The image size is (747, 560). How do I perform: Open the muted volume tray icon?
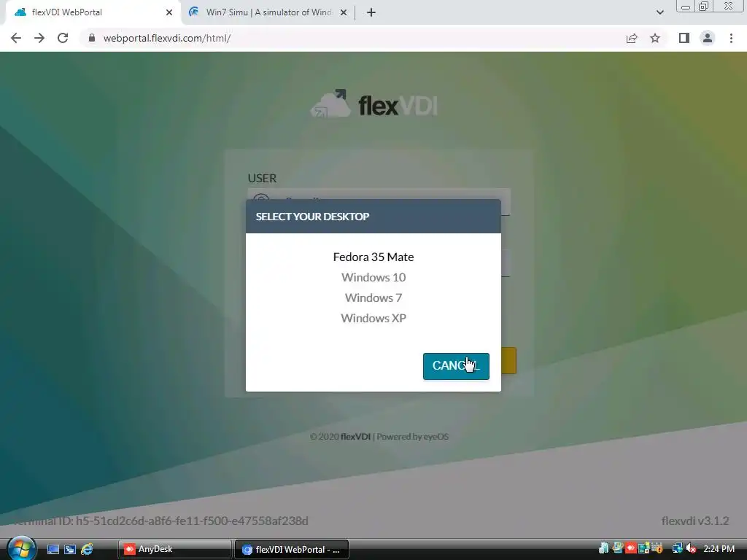(691, 548)
